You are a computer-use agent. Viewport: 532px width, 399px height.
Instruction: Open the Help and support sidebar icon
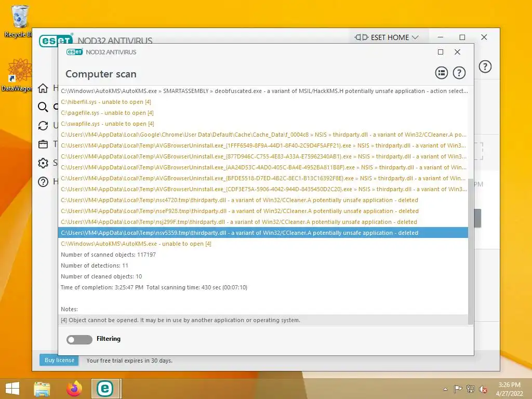click(x=43, y=182)
